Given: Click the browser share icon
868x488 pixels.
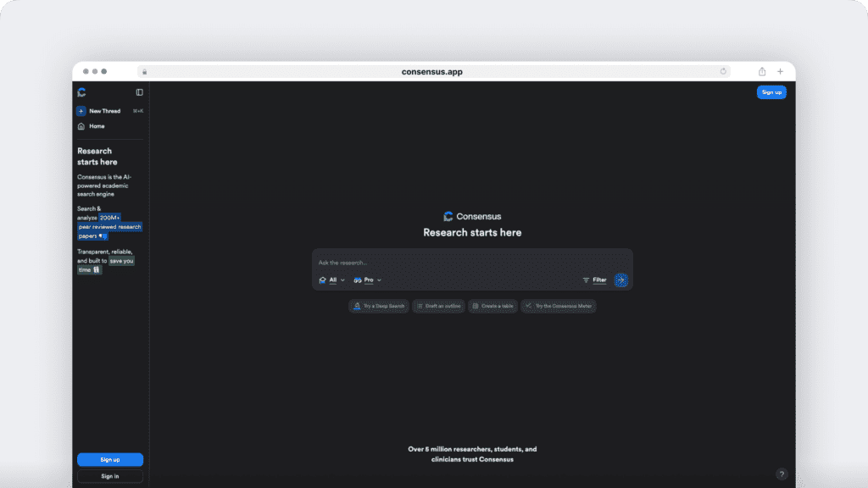Looking at the screenshot, I should click(762, 72).
